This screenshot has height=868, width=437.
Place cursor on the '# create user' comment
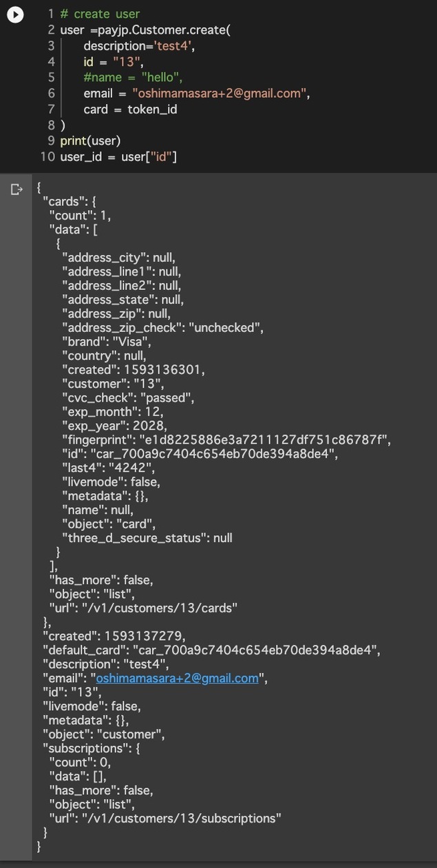coord(100,14)
